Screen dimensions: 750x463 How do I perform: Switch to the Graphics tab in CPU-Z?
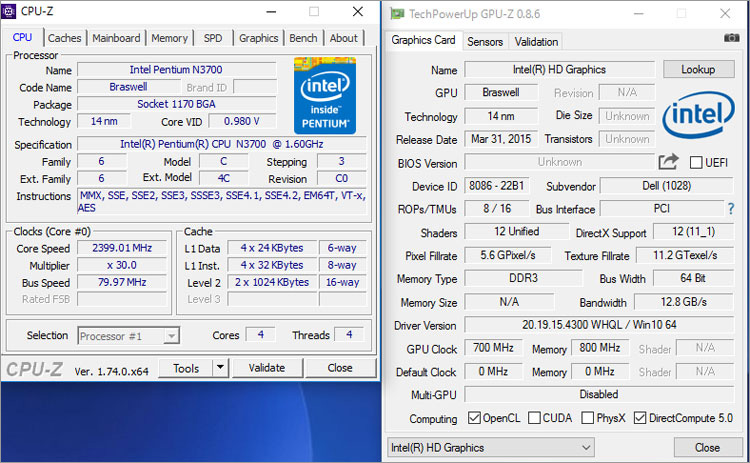(258, 38)
